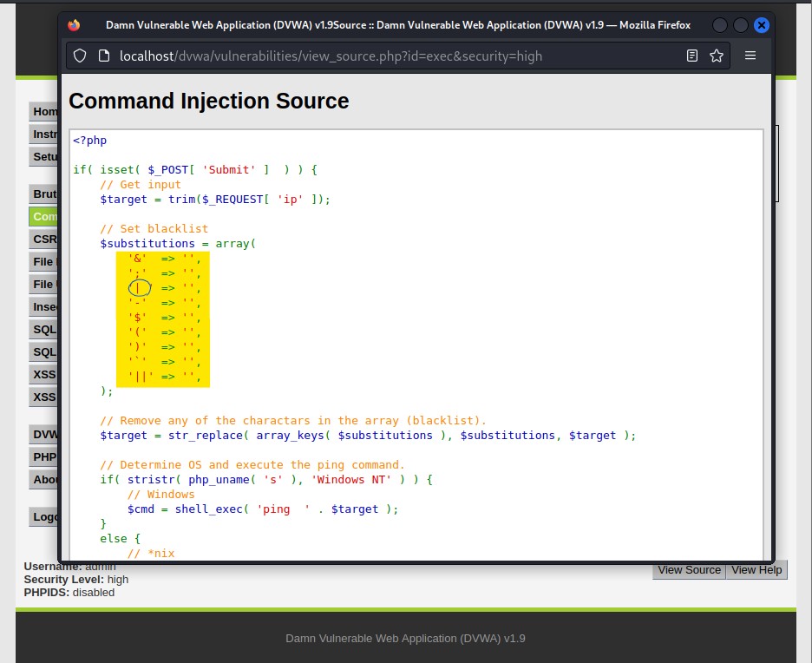Click the '$' blacklist entry line
This screenshot has width=812, height=663.
click(164, 318)
